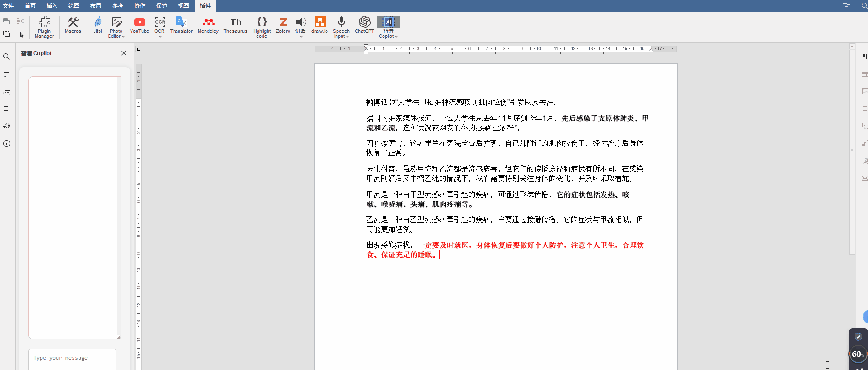
Task: Open the Highlight code plugin
Action: 262,27
